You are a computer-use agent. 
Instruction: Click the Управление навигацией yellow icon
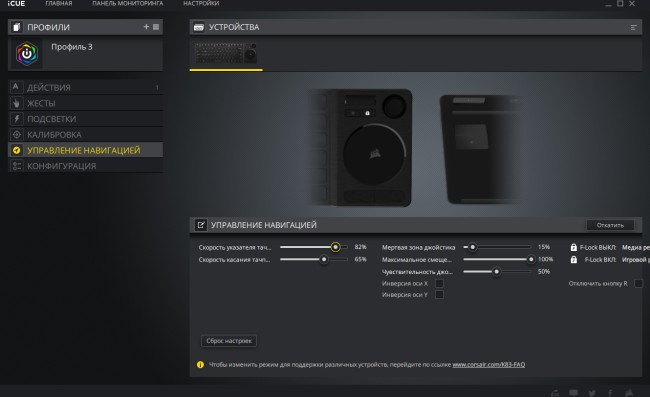click(x=16, y=150)
